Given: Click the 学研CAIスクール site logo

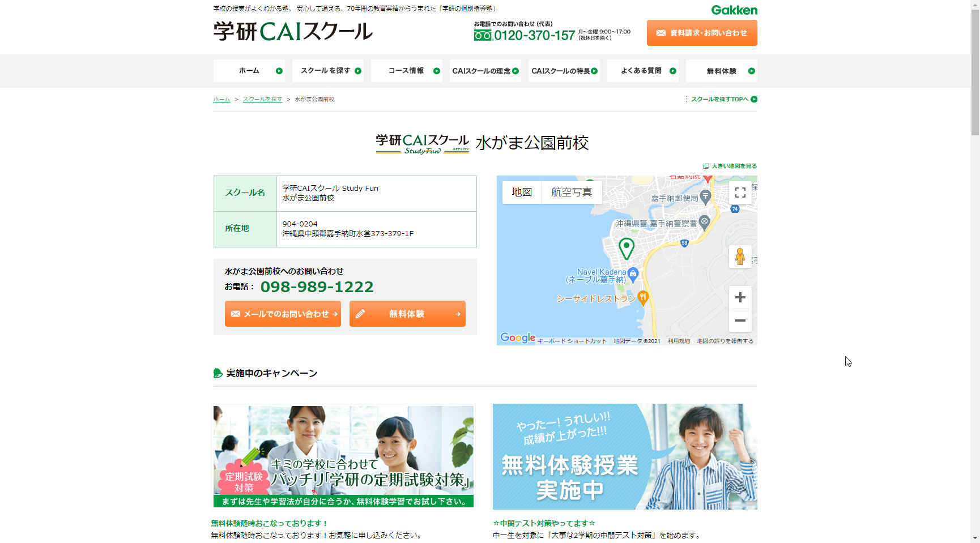Looking at the screenshot, I should tap(293, 31).
